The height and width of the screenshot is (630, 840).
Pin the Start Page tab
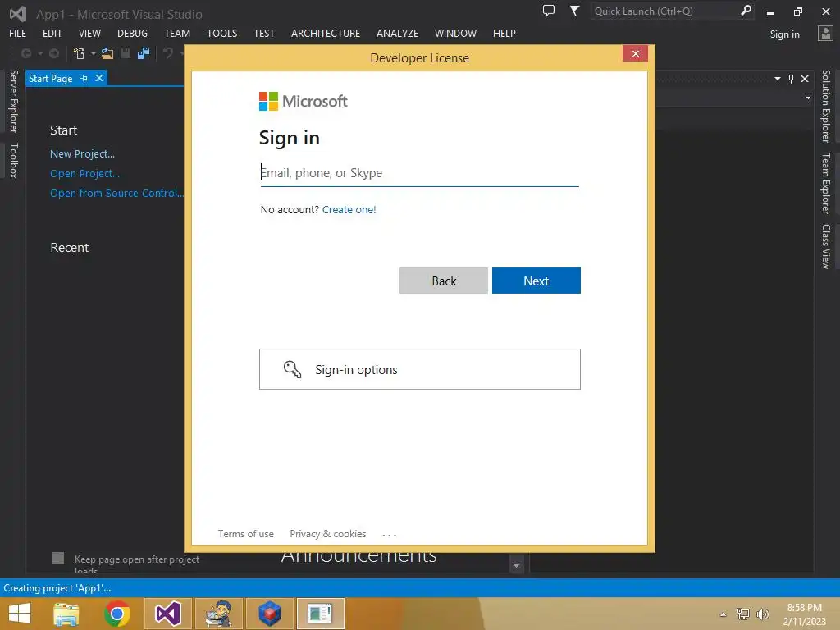84,78
